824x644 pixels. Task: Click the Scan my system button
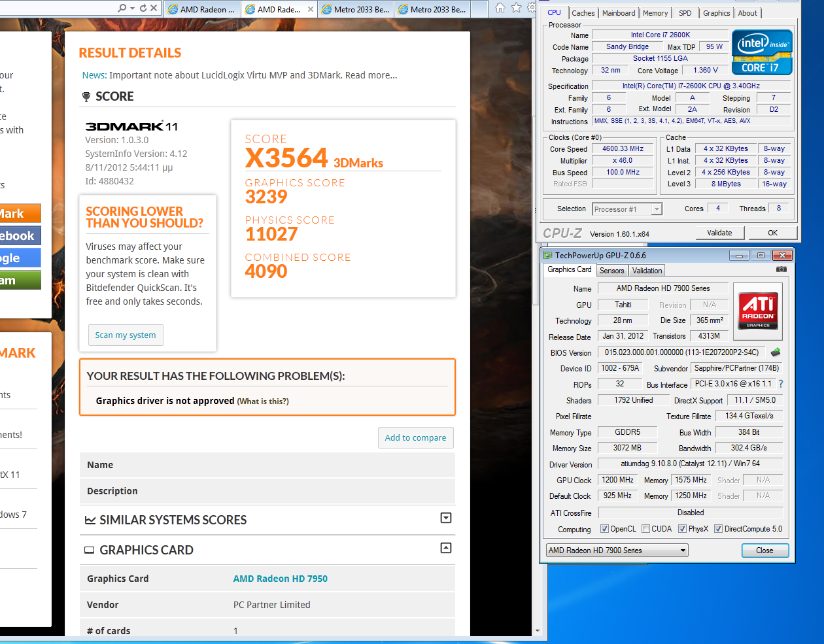coord(126,335)
